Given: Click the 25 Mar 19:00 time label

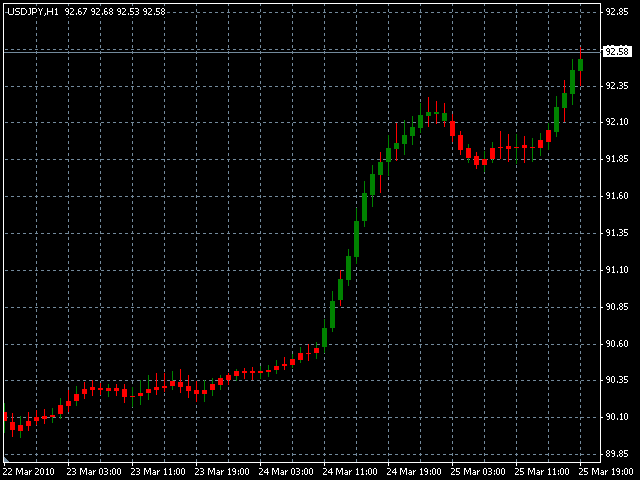Looking at the screenshot, I should [x=606, y=472].
